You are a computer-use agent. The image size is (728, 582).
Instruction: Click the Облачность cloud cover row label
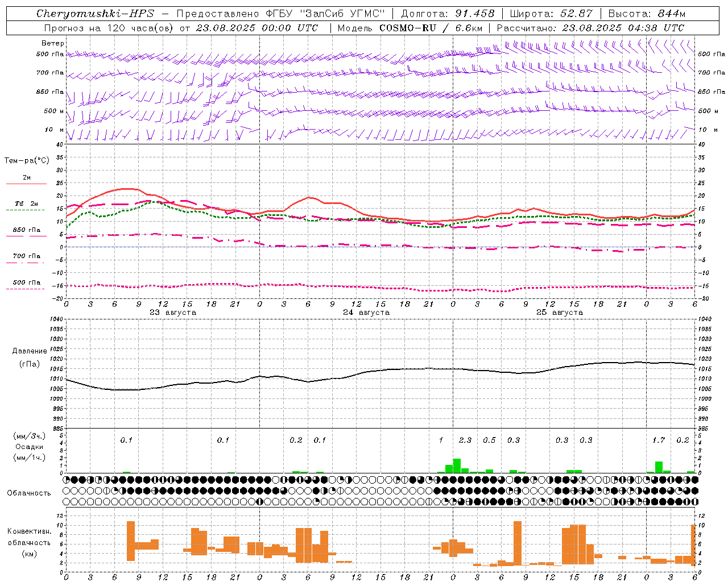pyautogui.click(x=29, y=493)
